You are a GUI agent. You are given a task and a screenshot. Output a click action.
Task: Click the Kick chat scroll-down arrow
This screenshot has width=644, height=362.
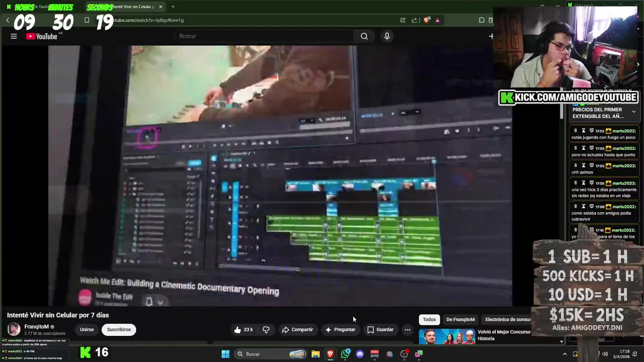point(561,341)
